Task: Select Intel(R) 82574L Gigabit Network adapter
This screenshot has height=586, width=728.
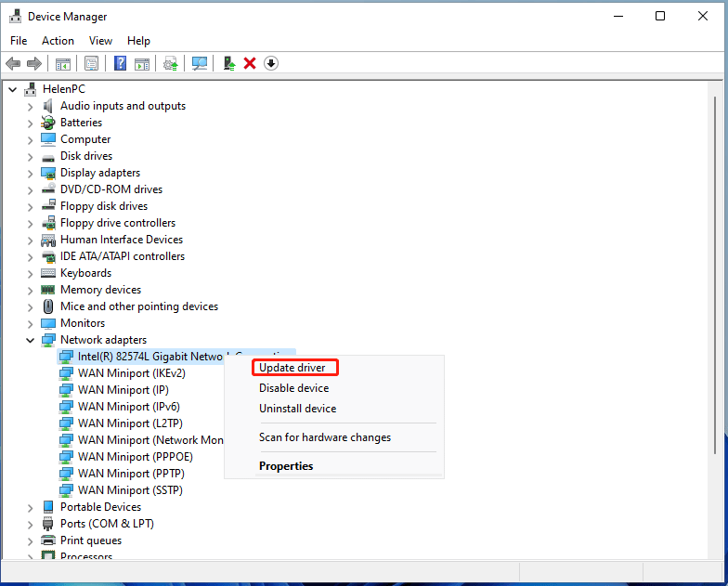Action: click(x=150, y=357)
